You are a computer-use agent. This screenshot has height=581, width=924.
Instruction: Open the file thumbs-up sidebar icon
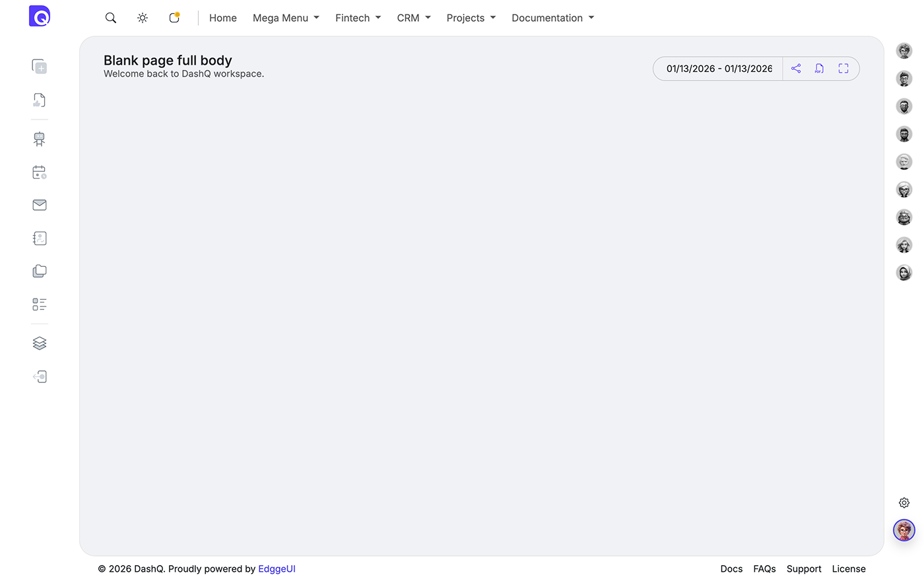pyautogui.click(x=40, y=100)
